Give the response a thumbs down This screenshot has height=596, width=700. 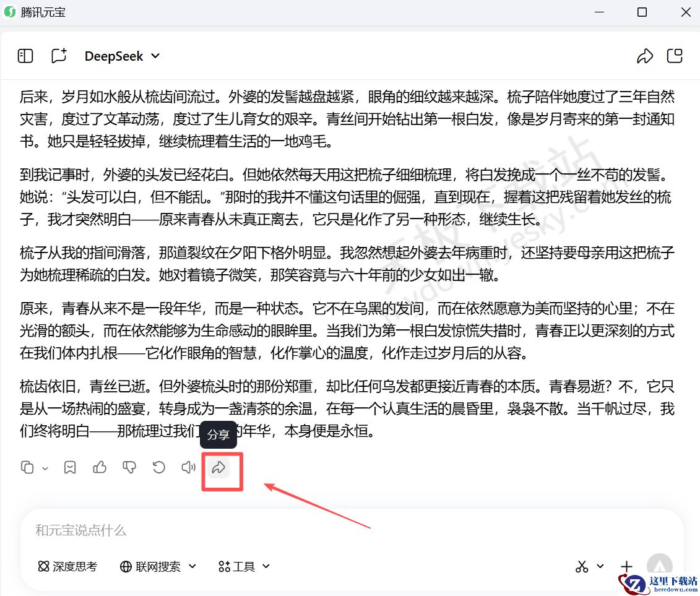[129, 467]
